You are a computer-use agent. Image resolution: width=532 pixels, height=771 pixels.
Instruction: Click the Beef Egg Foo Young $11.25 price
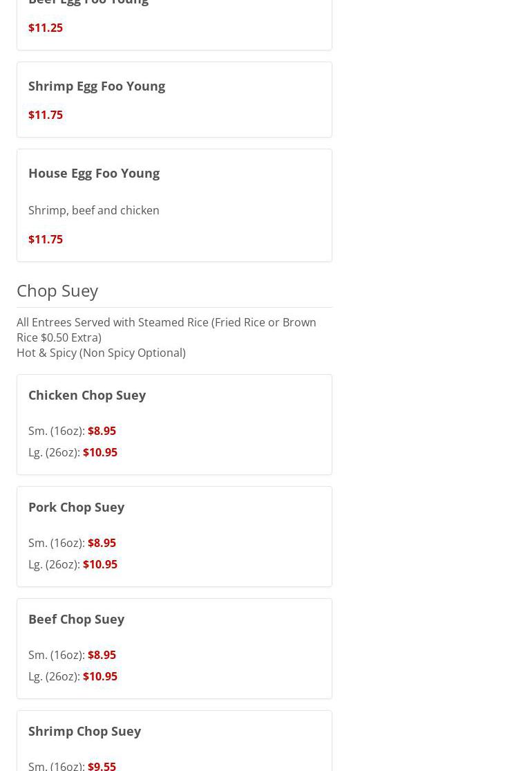point(46,28)
